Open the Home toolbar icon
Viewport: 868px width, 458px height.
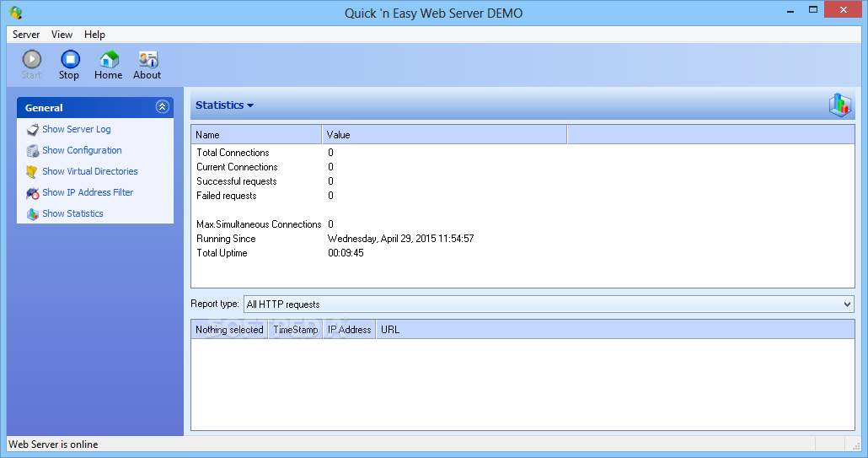pyautogui.click(x=109, y=59)
